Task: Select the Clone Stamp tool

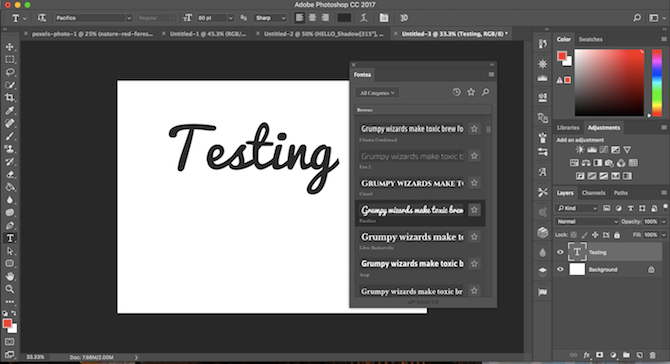Action: click(x=10, y=149)
